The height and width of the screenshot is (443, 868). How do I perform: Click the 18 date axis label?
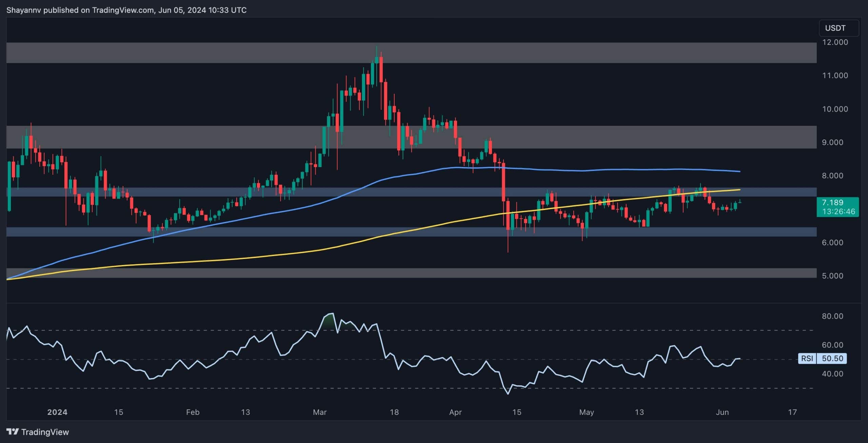tap(394, 412)
